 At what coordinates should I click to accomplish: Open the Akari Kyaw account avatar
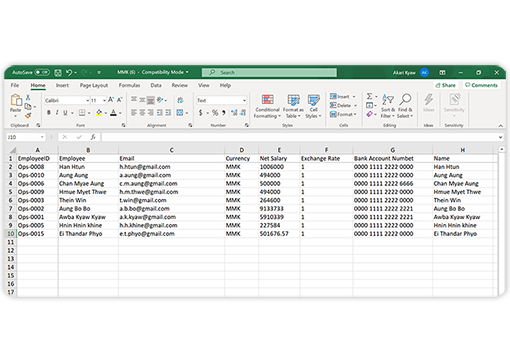click(x=424, y=72)
